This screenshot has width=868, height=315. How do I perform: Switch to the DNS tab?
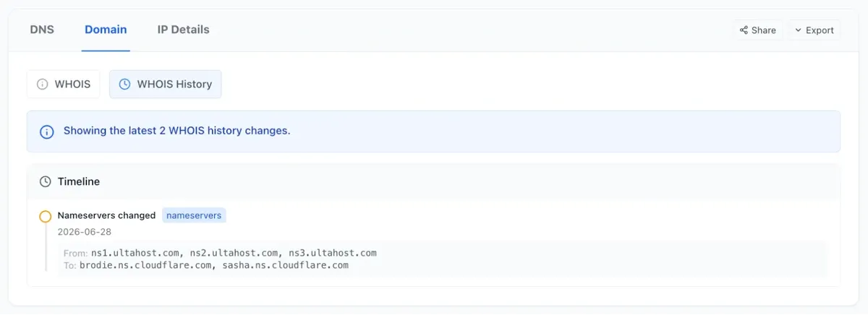point(42,30)
